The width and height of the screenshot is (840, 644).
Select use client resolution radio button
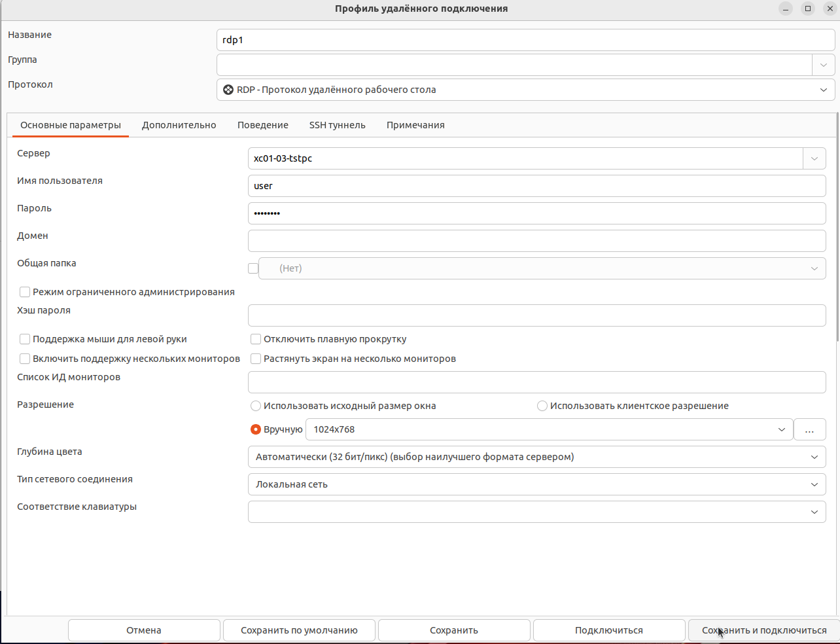click(542, 406)
